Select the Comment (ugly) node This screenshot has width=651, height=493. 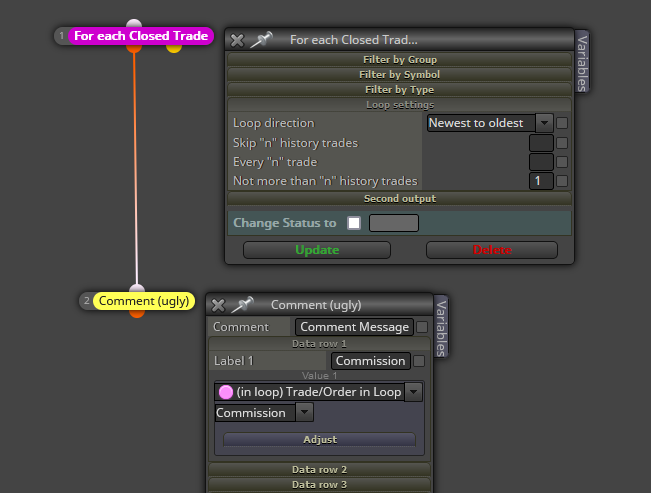(x=144, y=301)
